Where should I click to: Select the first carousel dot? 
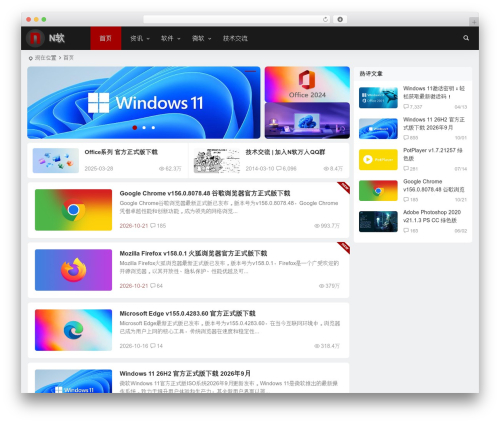135,128
